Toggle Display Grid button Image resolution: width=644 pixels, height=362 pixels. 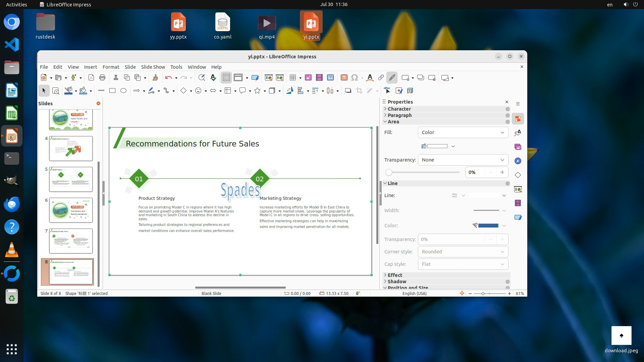coord(226,78)
